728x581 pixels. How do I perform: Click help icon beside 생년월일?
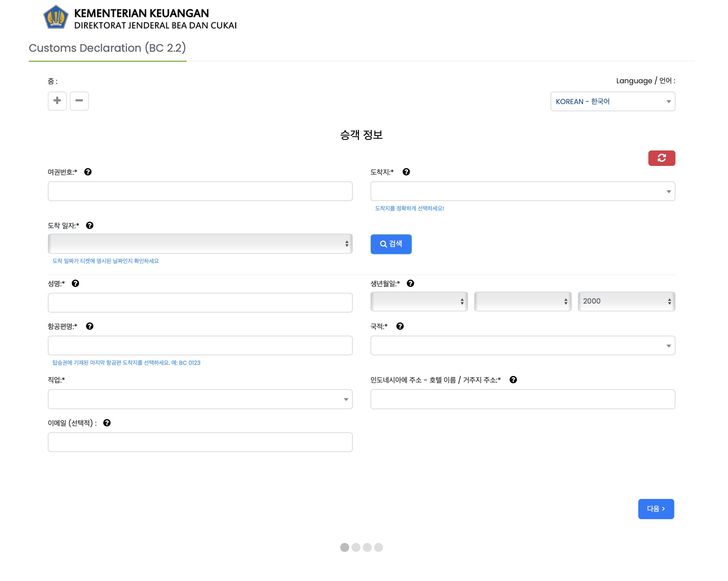click(x=410, y=284)
